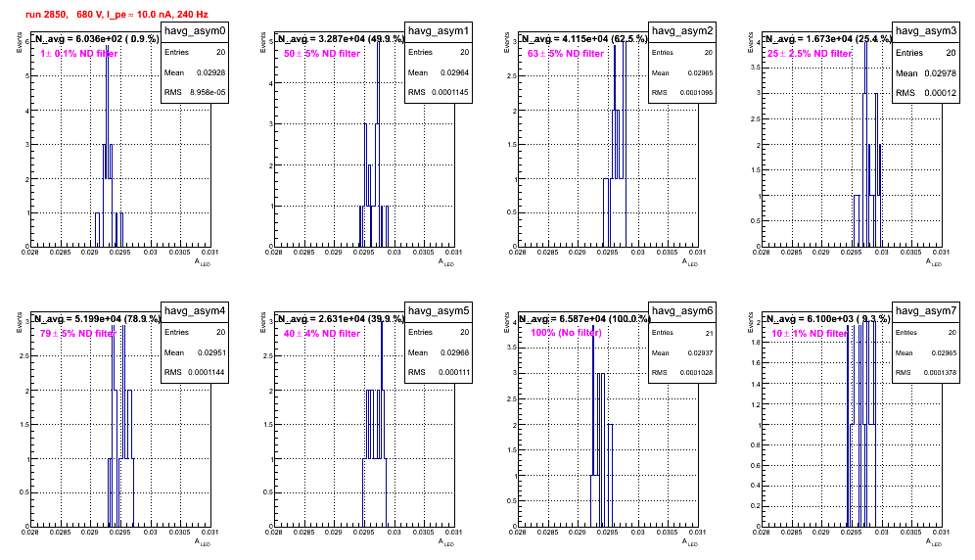Click Mean 0.02965 in havg_asym2 stats
The image size is (975, 560).
682,72
